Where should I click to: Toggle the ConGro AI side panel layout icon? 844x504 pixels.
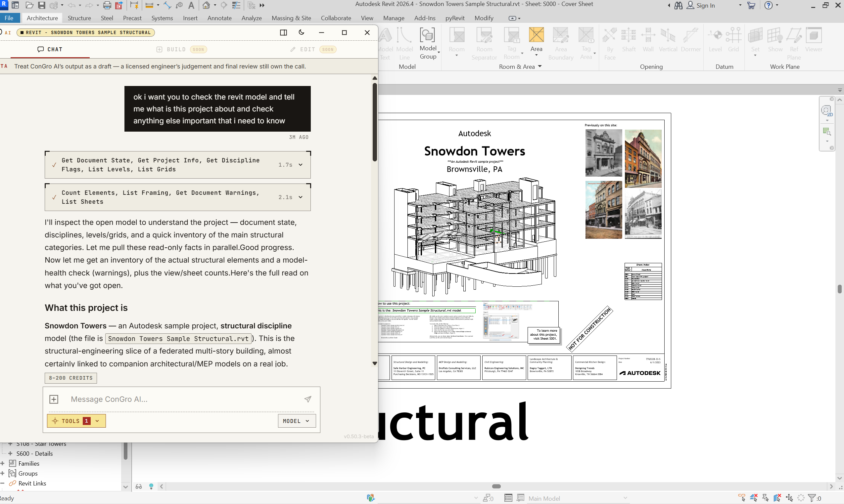pyautogui.click(x=284, y=32)
